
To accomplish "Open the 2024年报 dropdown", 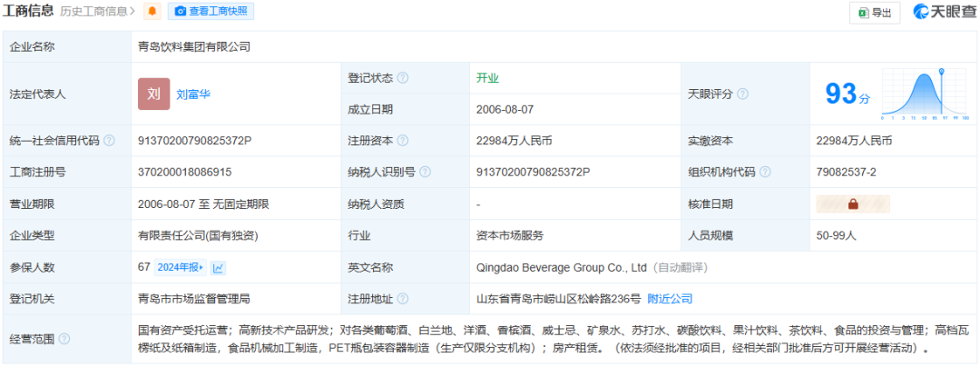I will 180,268.
